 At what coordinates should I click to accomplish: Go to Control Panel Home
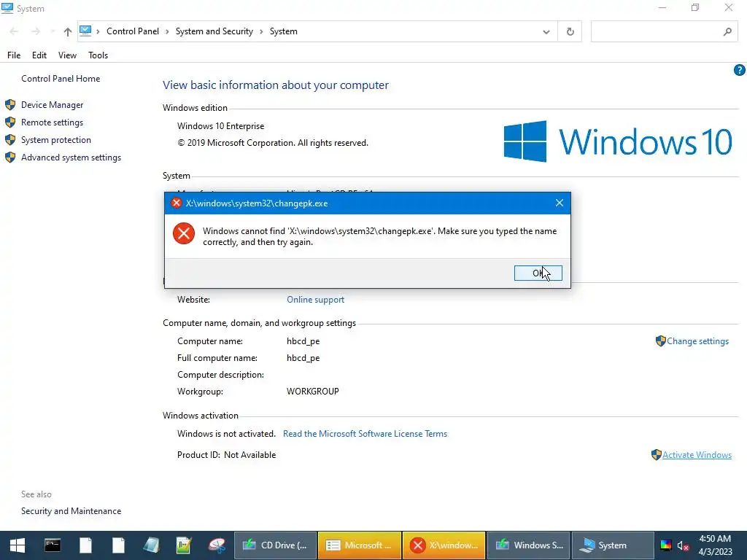tap(61, 79)
